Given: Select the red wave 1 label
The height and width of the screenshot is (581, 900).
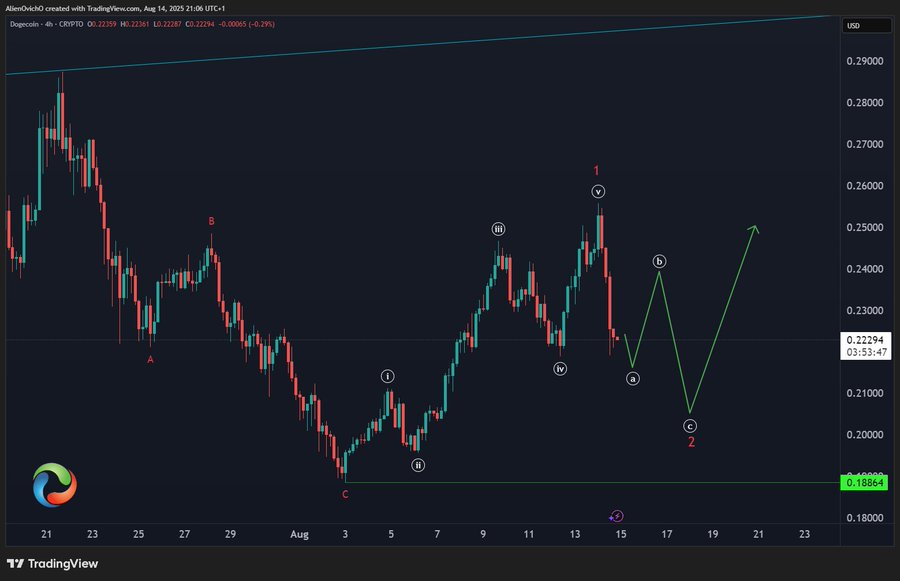Looking at the screenshot, I should point(596,171).
